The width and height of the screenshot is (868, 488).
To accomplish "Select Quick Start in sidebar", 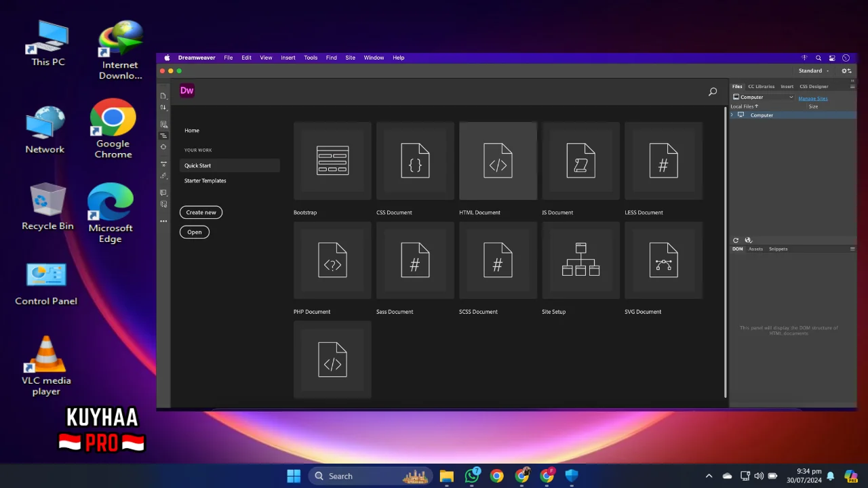I will (230, 165).
